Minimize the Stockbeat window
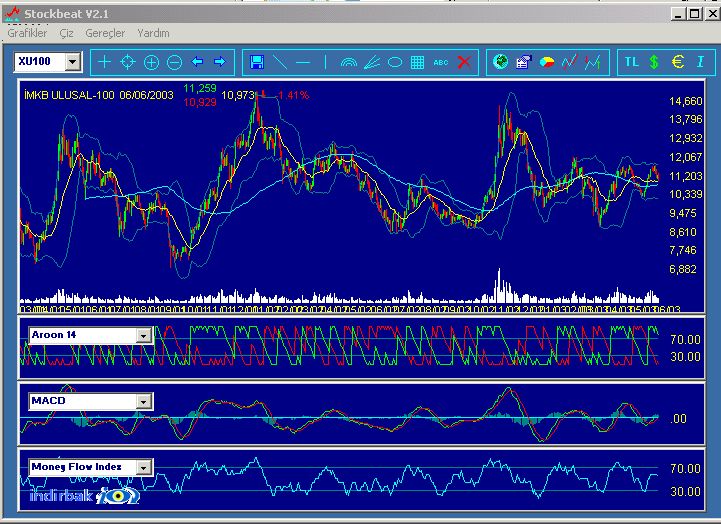The height and width of the screenshot is (524, 721). (678, 14)
